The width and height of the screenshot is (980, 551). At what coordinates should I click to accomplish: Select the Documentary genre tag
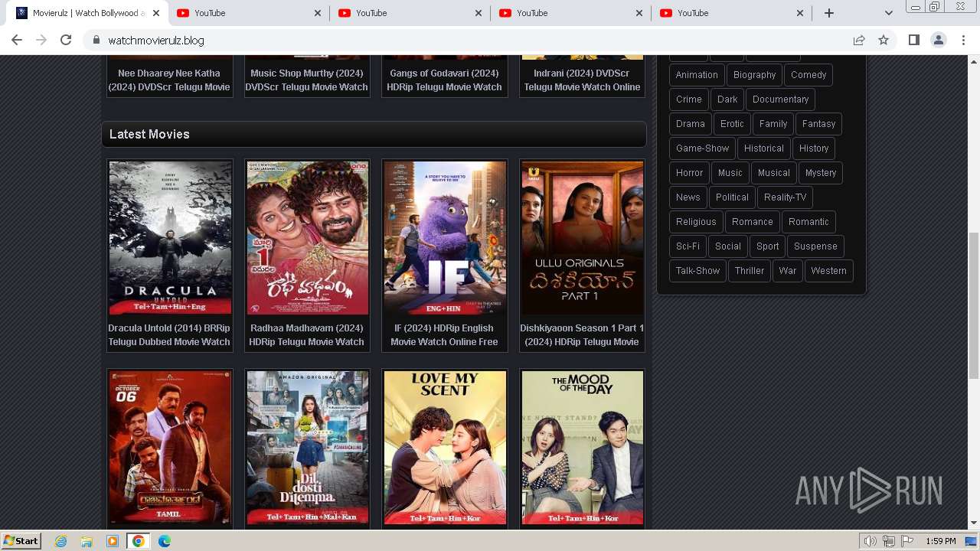[x=780, y=99]
